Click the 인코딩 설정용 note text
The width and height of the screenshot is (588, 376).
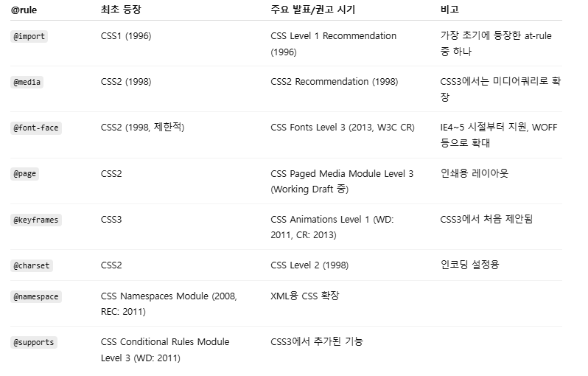pyautogui.click(x=469, y=265)
